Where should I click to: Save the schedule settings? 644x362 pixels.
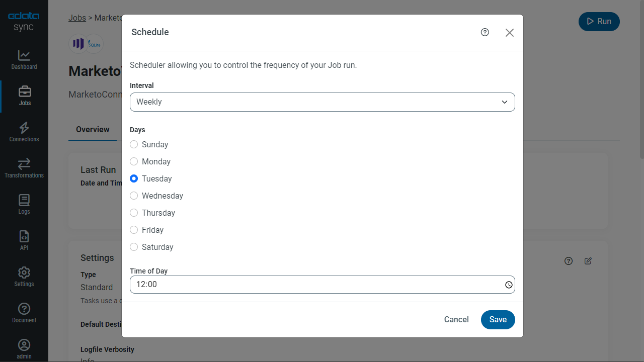498,320
